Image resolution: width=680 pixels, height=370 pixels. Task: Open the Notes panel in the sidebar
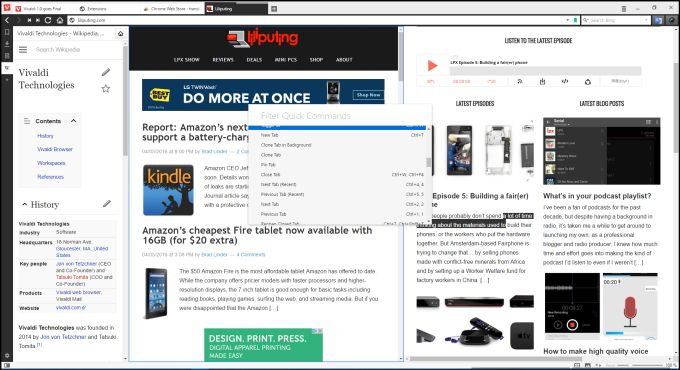[7, 56]
